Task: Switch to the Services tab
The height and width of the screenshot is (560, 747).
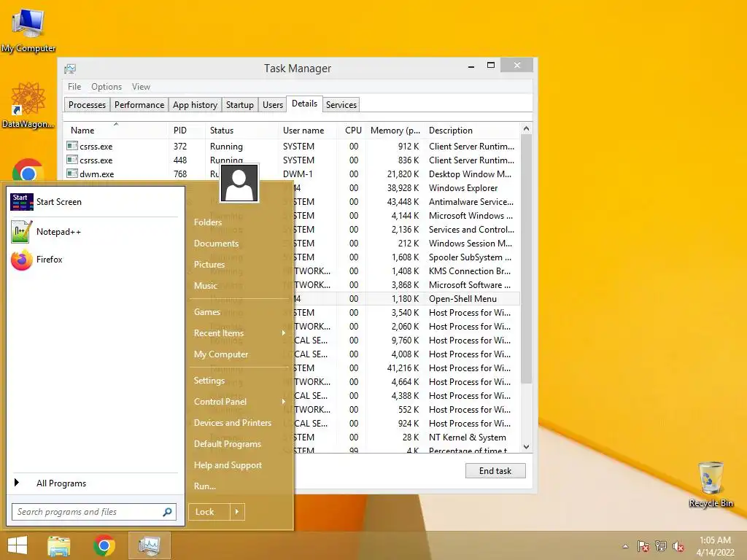Action: [x=341, y=105]
